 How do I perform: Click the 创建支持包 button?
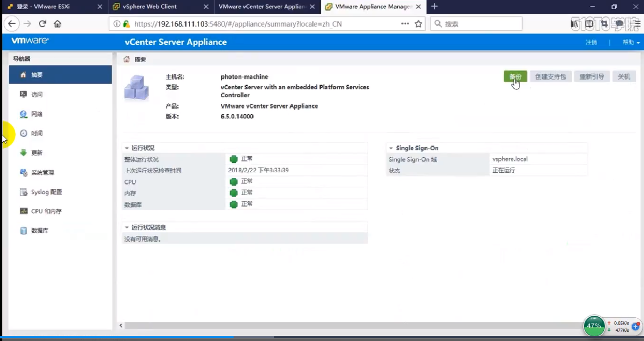click(x=550, y=76)
